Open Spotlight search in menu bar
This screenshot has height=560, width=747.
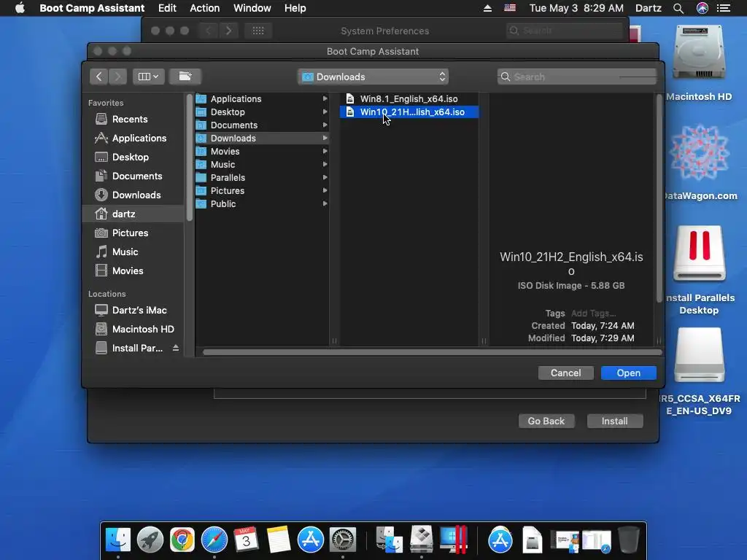pos(678,8)
